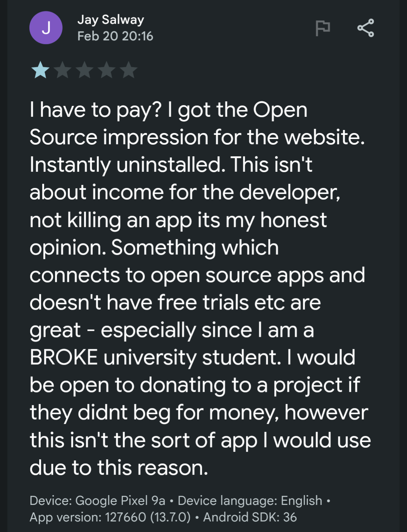Image resolution: width=407 pixels, height=532 pixels.
Task: Click the reviewer name Jay Salway
Action: 111,20
